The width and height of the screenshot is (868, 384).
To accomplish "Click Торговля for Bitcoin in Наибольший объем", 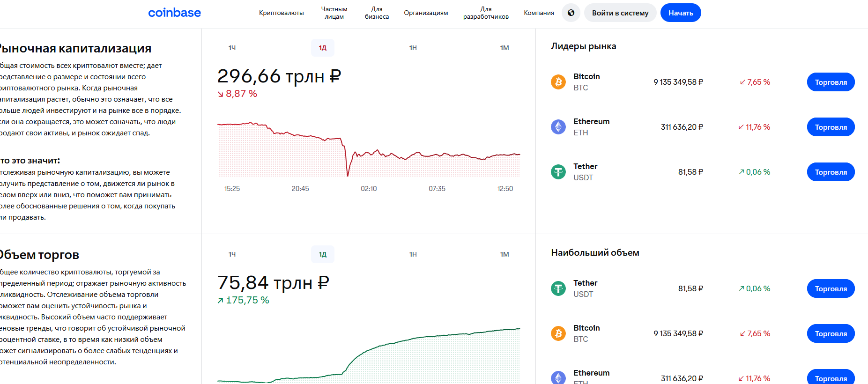I will tap(831, 333).
